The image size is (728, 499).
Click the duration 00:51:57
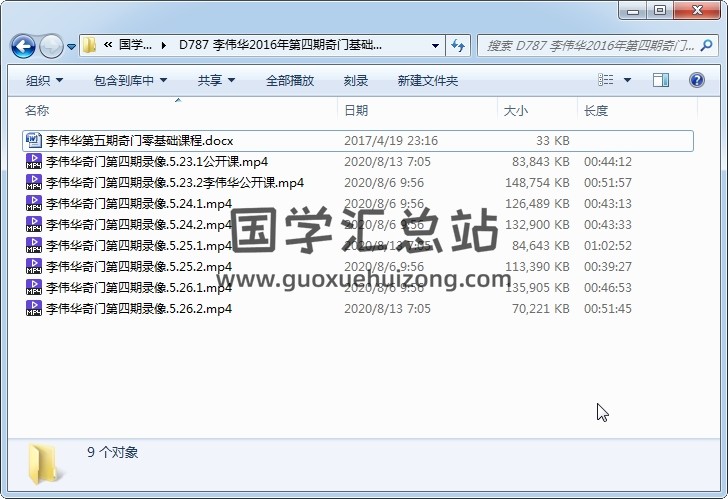608,182
